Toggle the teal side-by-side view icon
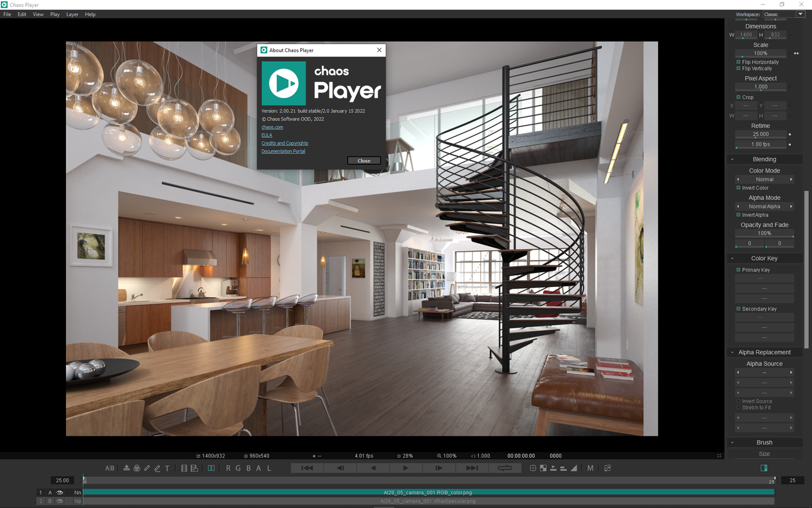The image size is (812, 508). tap(211, 468)
